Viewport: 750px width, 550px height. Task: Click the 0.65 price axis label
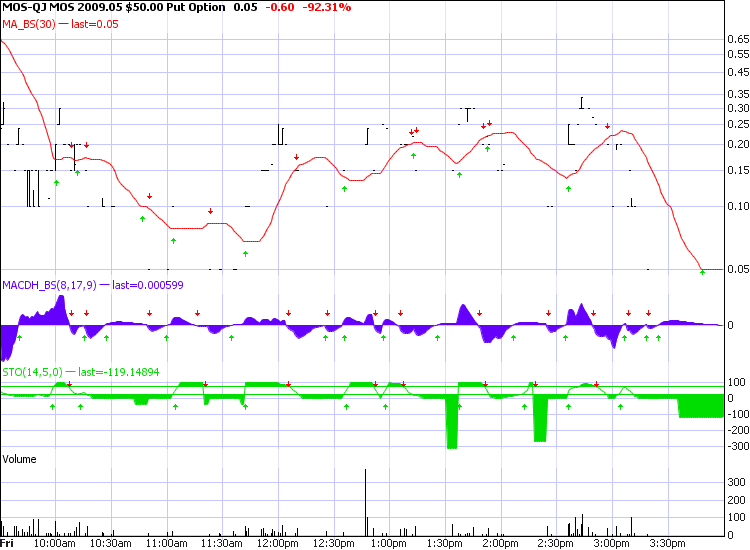pos(738,39)
